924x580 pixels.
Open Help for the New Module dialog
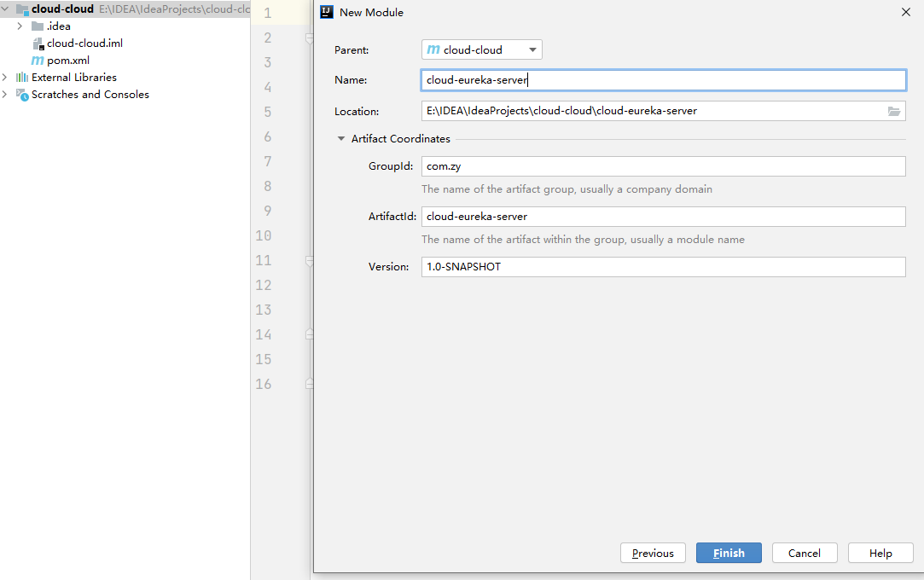click(x=880, y=554)
